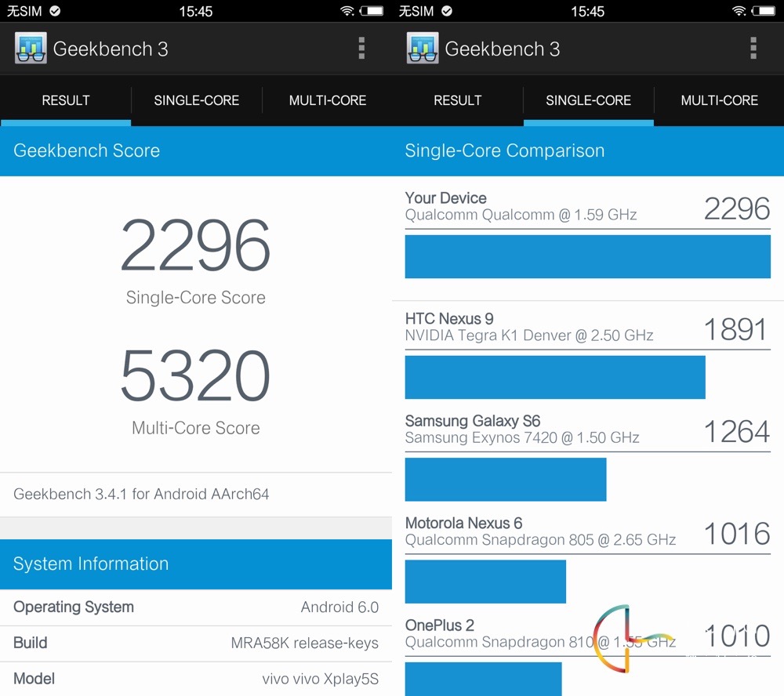Open the overflow menu on the right screen
Viewport: 784px width, 696px height.
click(753, 48)
